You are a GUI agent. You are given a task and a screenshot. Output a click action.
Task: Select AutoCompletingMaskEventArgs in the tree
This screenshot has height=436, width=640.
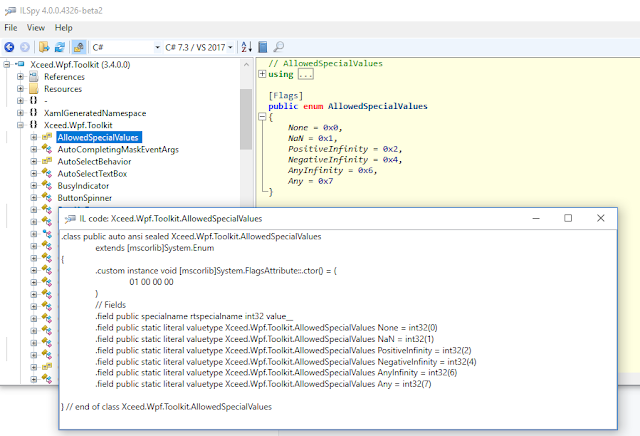pyautogui.click(x=118, y=149)
